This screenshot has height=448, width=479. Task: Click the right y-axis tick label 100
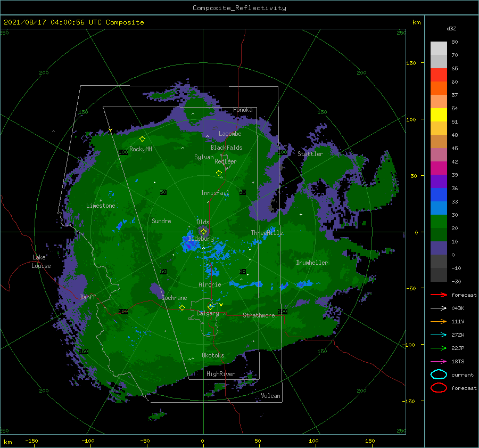click(x=411, y=119)
